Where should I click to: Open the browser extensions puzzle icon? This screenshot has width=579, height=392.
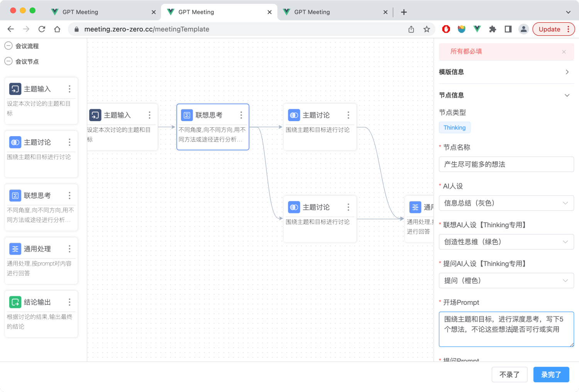point(493,29)
